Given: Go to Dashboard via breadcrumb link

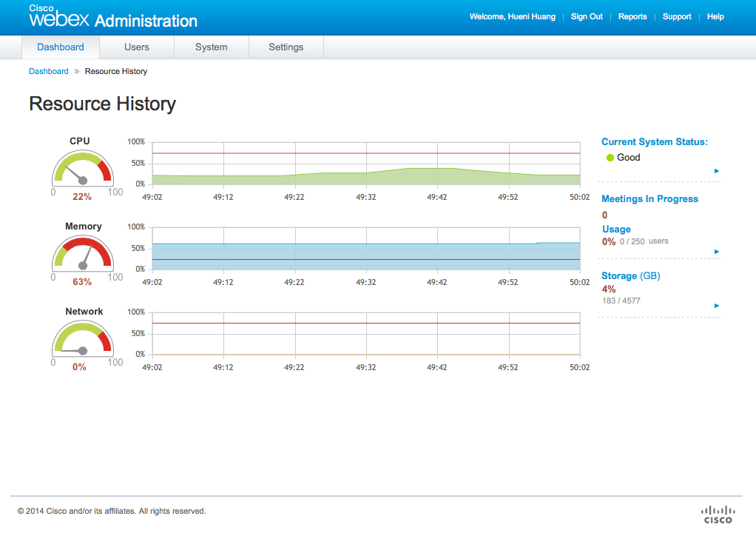Looking at the screenshot, I should [49, 72].
